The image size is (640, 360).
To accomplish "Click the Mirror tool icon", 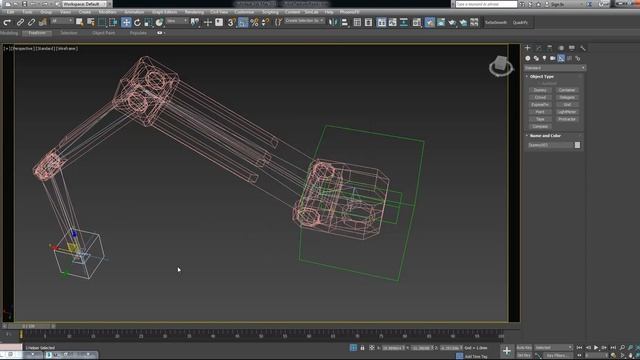I will pyautogui.click(x=333, y=22).
